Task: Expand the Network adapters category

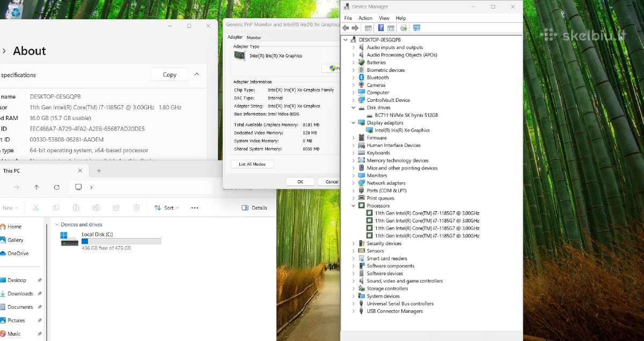Action: (x=353, y=183)
